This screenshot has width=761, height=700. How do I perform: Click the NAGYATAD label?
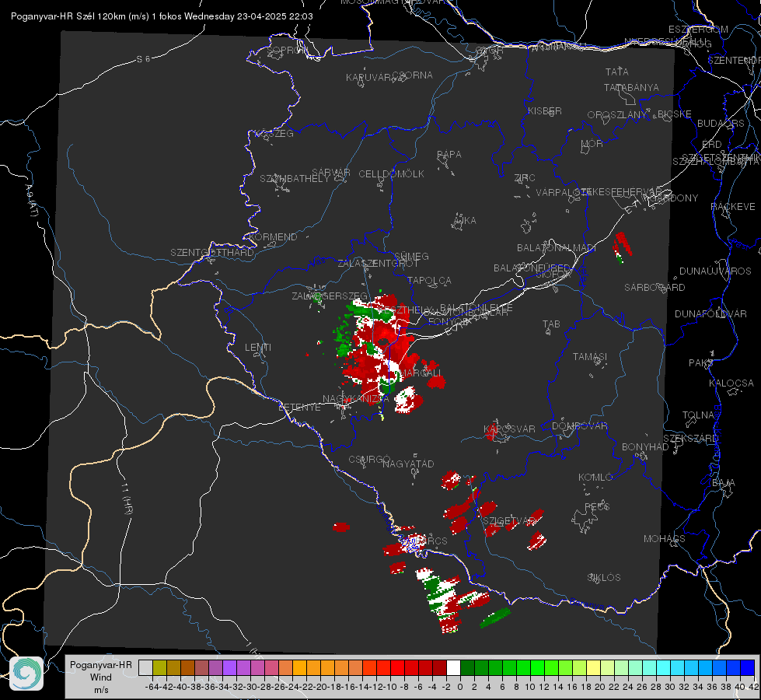pyautogui.click(x=408, y=464)
